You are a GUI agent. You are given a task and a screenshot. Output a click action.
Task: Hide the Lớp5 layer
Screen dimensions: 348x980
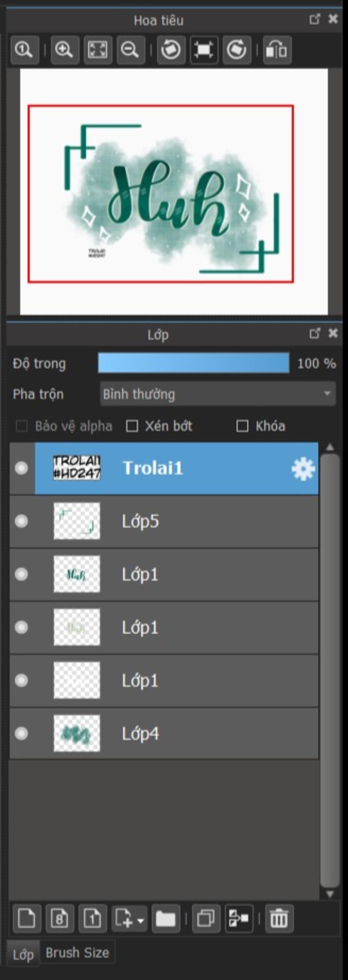click(x=21, y=521)
